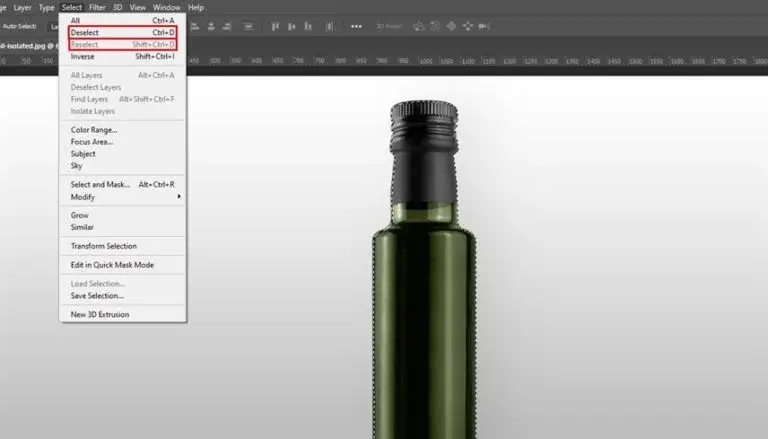Choose Edit in Quick Mask Mode
Image resolution: width=768 pixels, height=439 pixels.
pyautogui.click(x=122, y=265)
